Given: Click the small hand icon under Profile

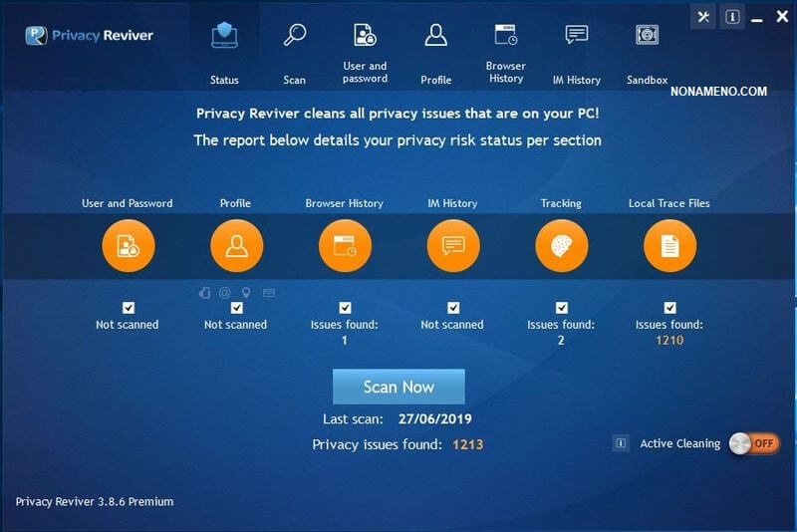Looking at the screenshot, I should coord(205,293).
